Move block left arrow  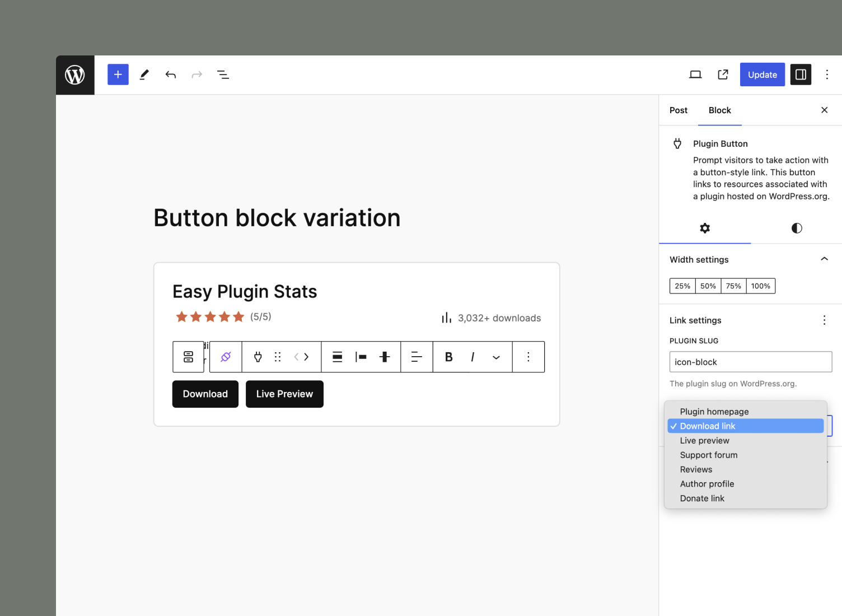click(297, 357)
